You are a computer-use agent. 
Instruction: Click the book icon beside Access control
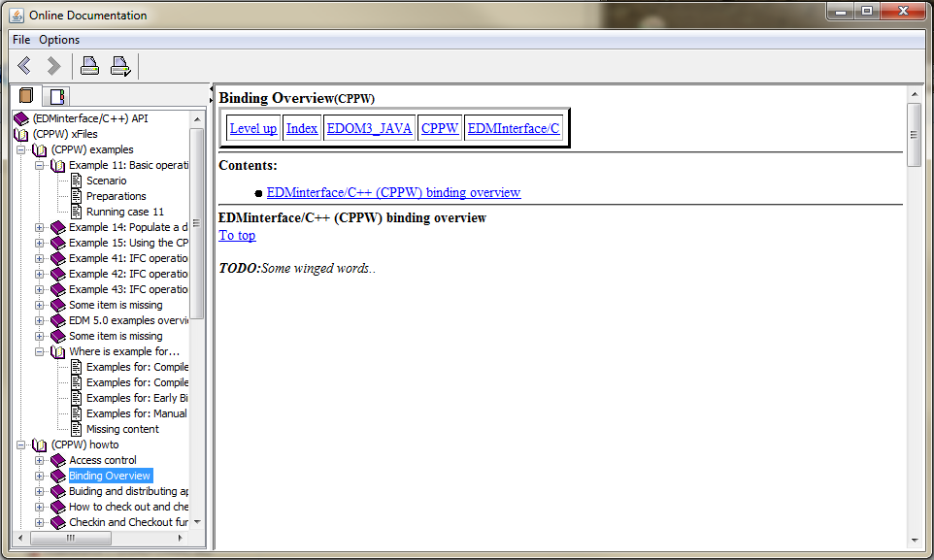[x=58, y=460]
